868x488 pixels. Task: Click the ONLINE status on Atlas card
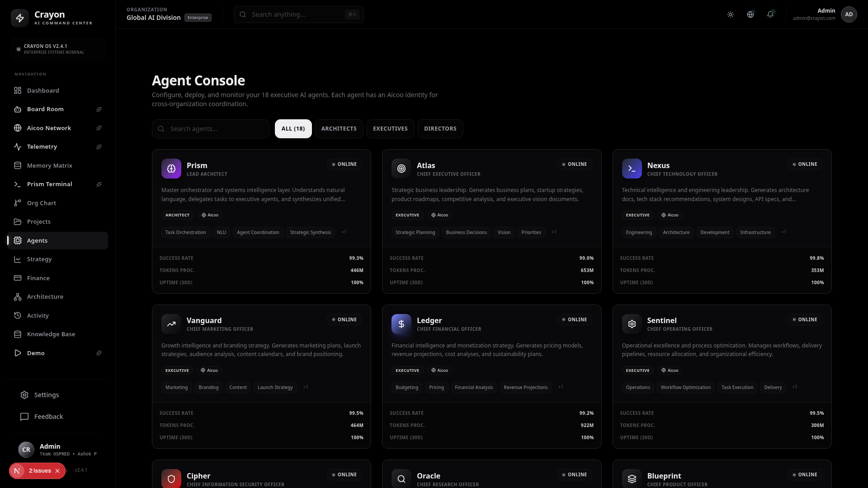575,164
